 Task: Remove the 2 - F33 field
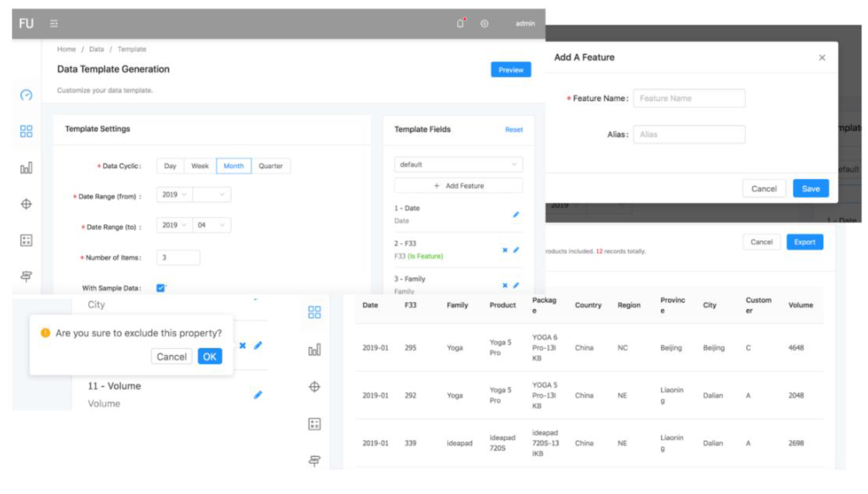[x=505, y=250]
